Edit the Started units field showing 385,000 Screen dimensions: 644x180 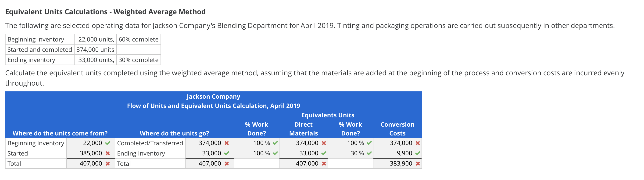[90, 153]
